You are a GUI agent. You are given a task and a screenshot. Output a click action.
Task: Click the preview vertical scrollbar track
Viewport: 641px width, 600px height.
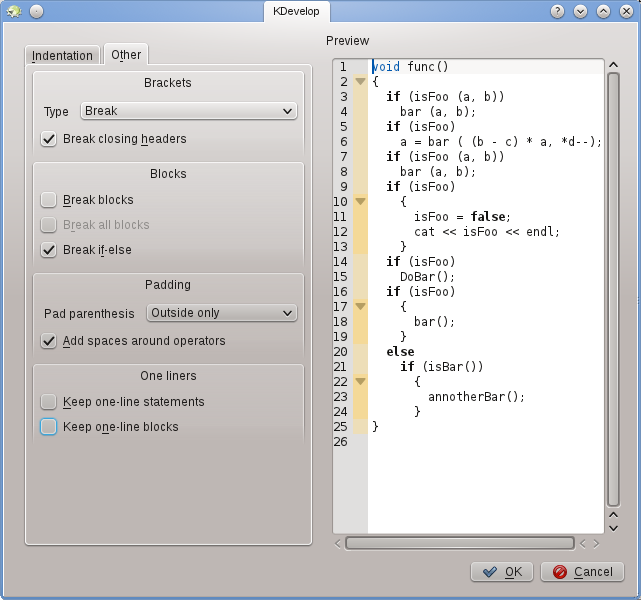613,290
